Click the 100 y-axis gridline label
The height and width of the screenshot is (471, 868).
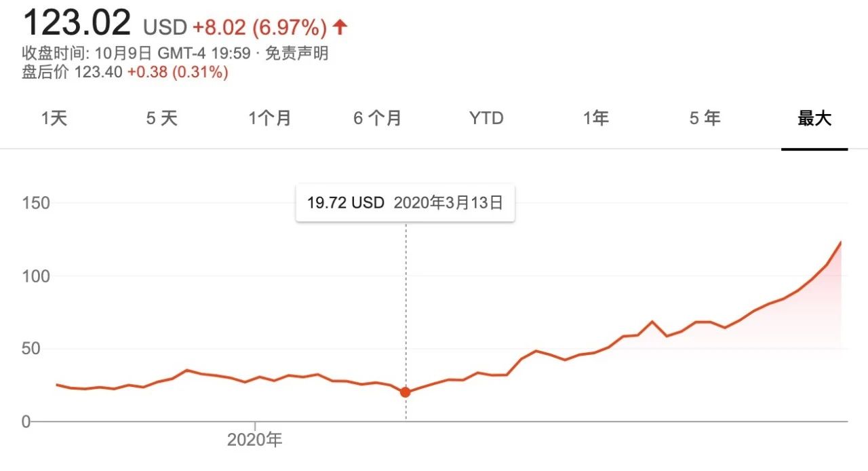35,276
